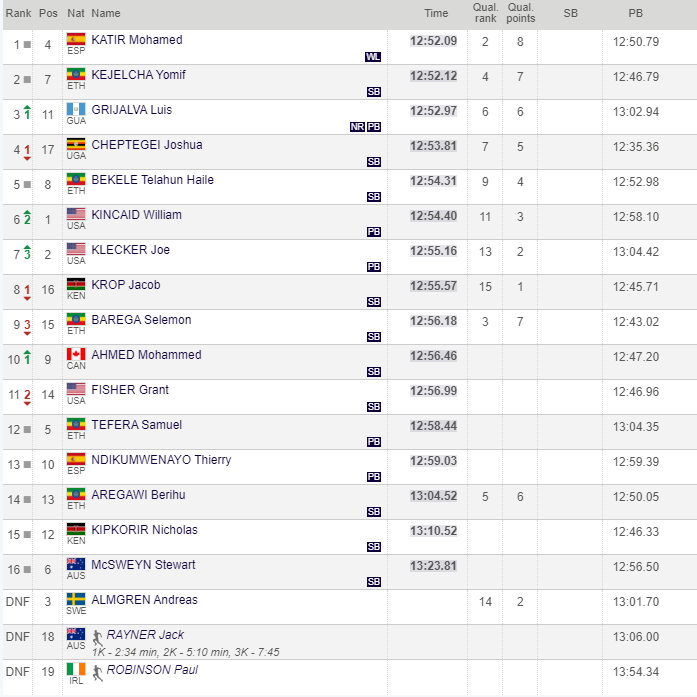Open athlete KIPKORIR Nicholas

point(144,530)
